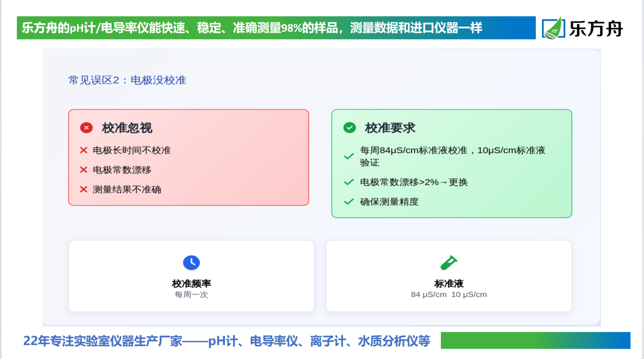Image resolution: width=644 pixels, height=359 pixels.
Task: Open the 标准液 card title
Action: tap(449, 283)
